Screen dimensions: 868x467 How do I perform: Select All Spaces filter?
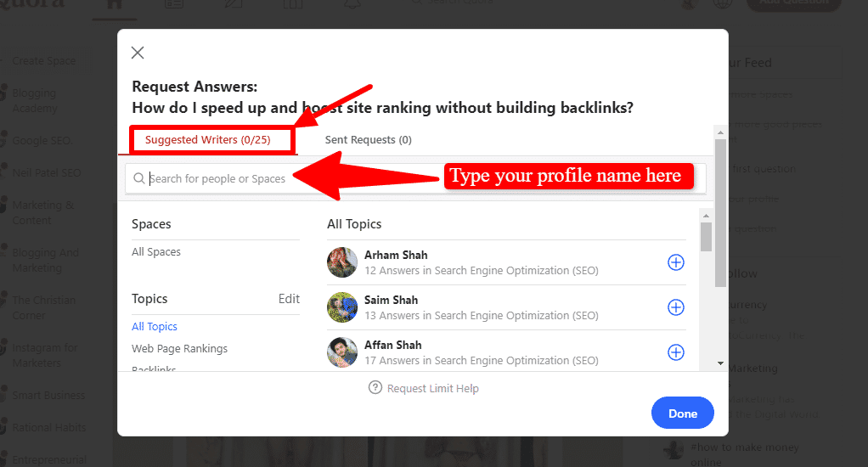pos(156,252)
